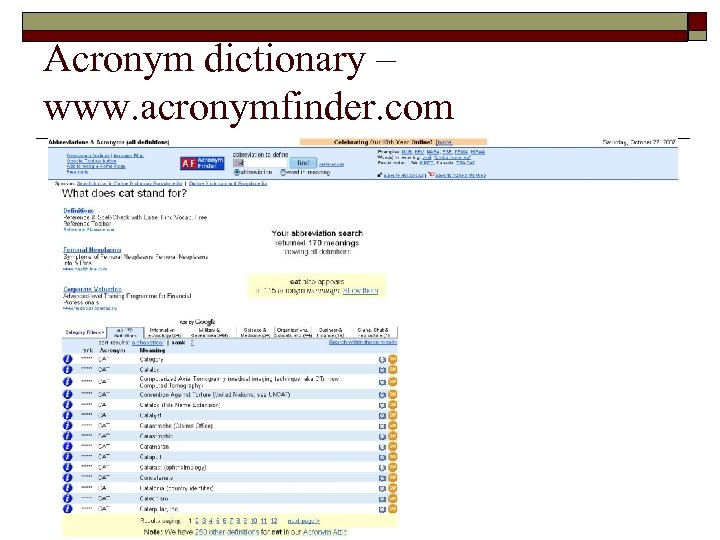The height and width of the screenshot is (540, 720).
Task: Click the small blue icon in Catalog row
Action: 382,370
